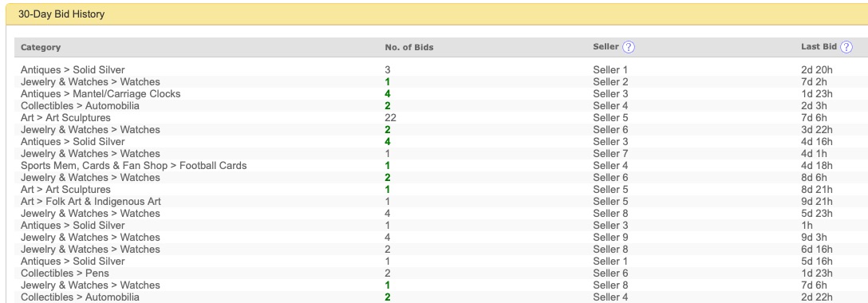Select last bid time 8d 6h
This screenshot has height=303, width=868.
pos(814,178)
